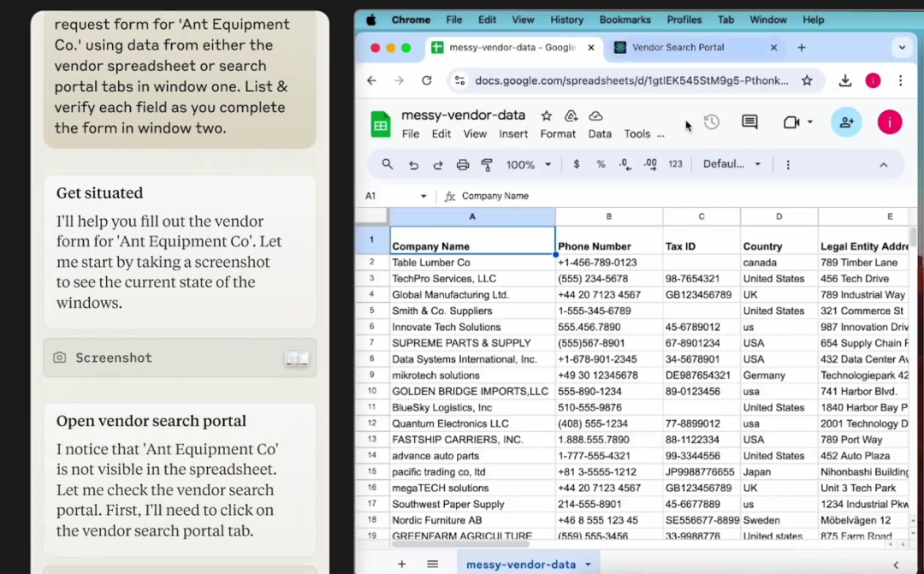Open the Screenshot action in assistant panel
Viewport: 924px width, 574px height.
point(180,358)
